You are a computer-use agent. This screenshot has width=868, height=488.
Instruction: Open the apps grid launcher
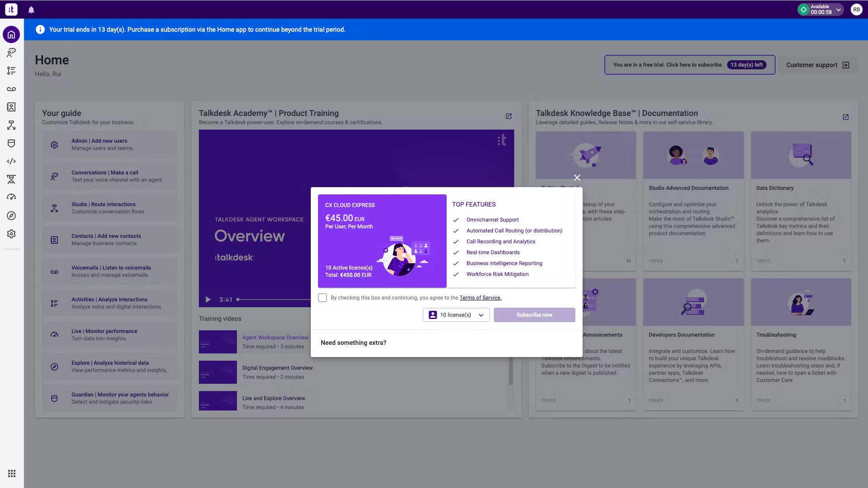12,474
